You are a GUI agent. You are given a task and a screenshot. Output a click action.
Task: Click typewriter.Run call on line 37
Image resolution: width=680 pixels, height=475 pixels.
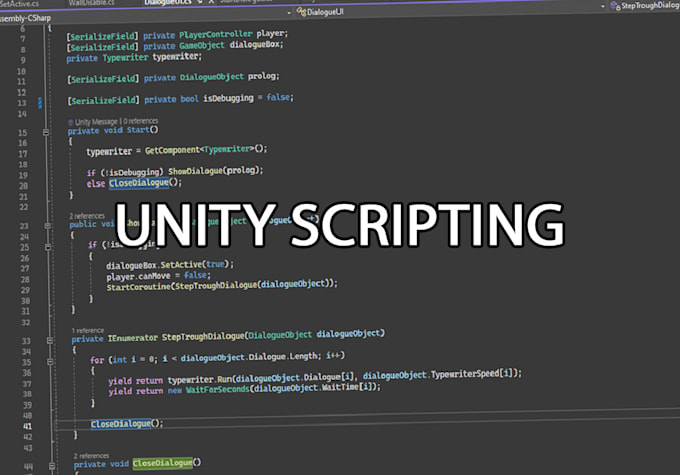200,380
